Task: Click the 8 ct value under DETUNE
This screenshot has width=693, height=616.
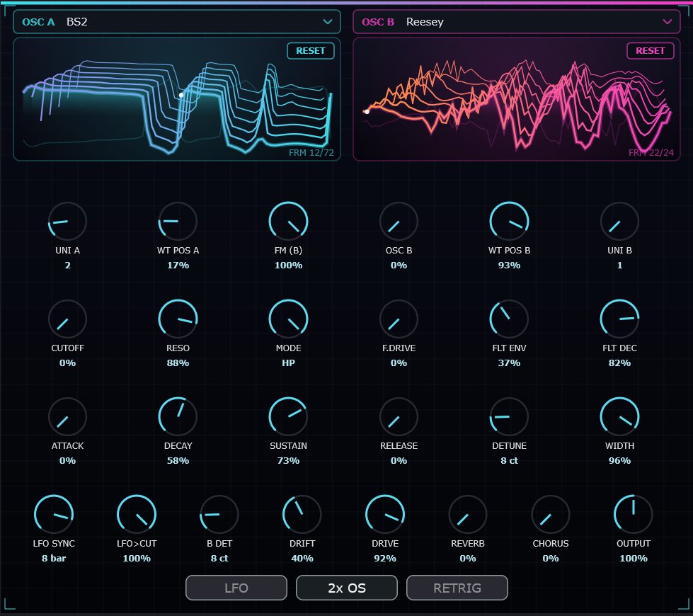Action: (509, 461)
